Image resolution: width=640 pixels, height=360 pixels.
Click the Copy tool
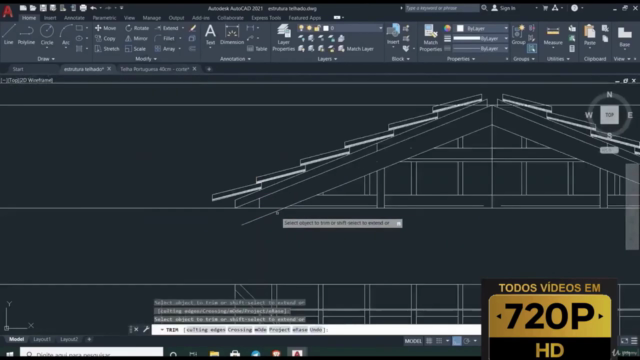105,38
